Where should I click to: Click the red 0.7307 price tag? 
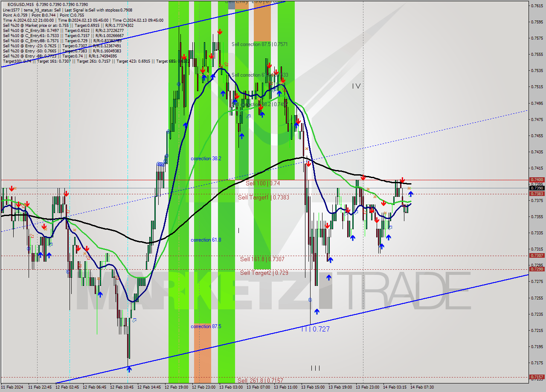pyautogui.click(x=537, y=255)
